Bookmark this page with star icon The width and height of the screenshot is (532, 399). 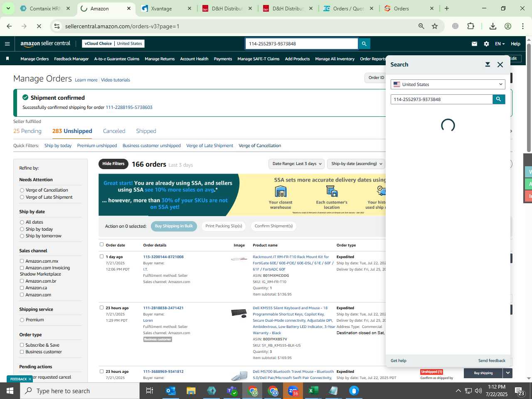pos(435,26)
